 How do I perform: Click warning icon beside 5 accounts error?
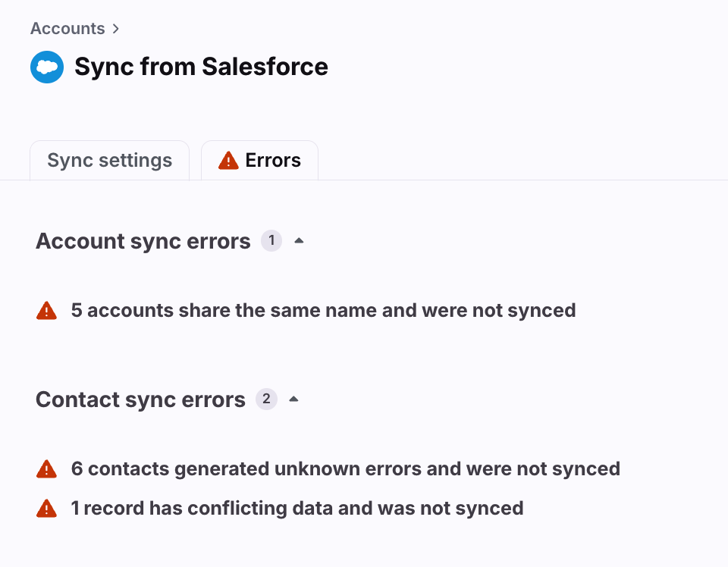tap(46, 311)
